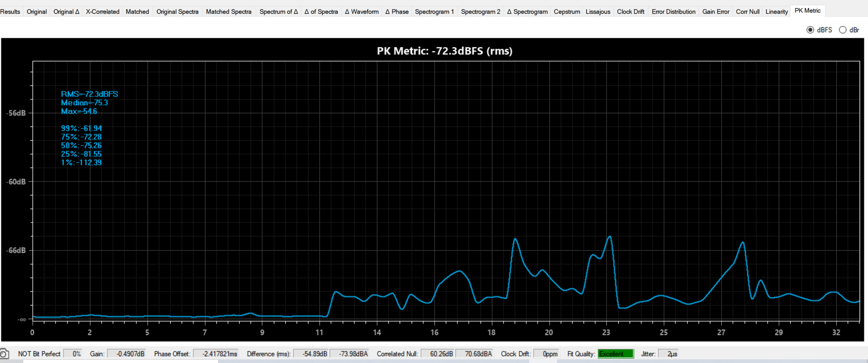
Task: Click the bit perfect 0% field
Action: [x=73, y=354]
